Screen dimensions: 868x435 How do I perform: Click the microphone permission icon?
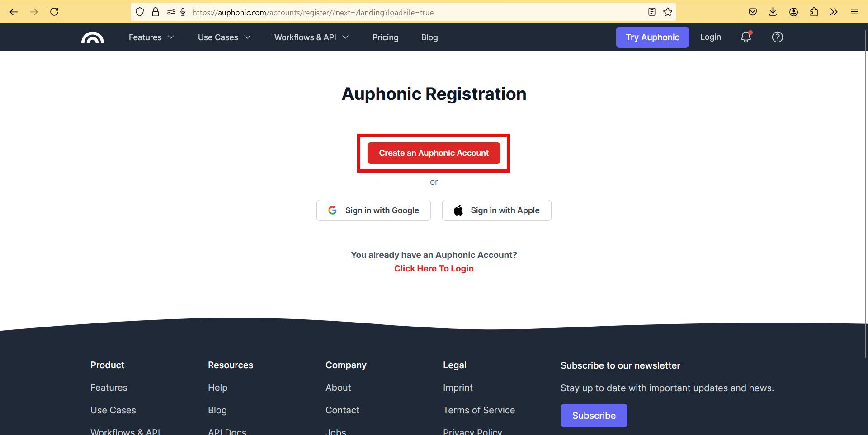(x=183, y=12)
